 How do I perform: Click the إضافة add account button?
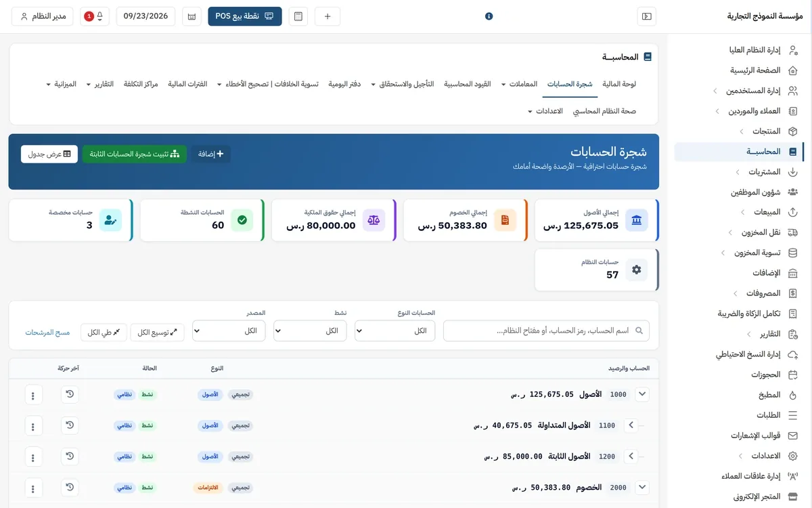(210, 154)
